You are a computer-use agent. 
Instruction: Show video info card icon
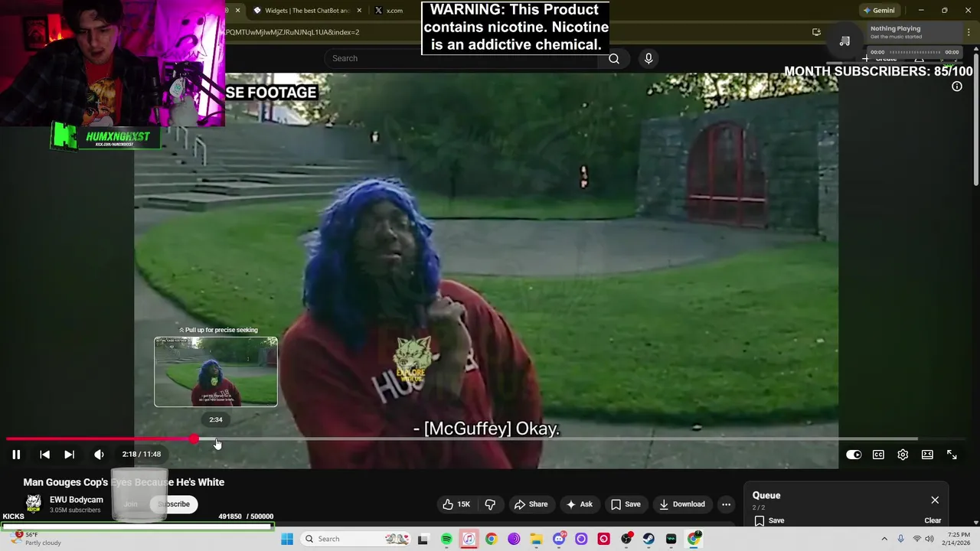click(957, 86)
